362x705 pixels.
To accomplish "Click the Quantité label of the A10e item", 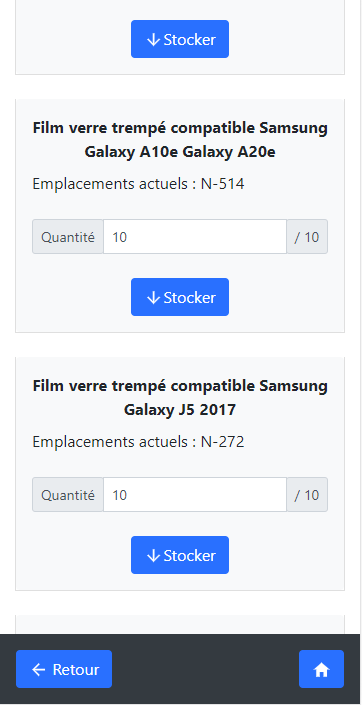I will point(68,236).
